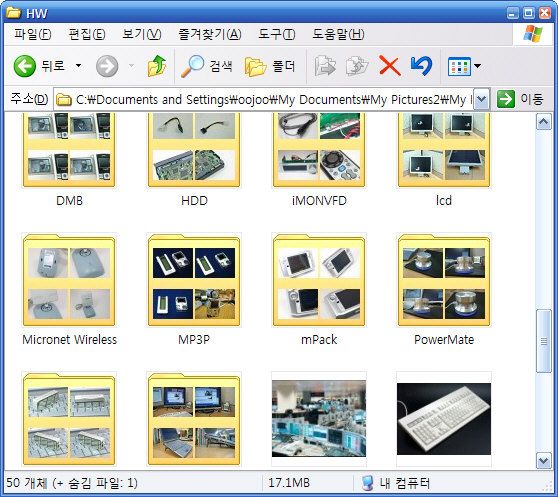Screen dimensions: 558x497
Task: Click the scrollbar up arrow
Action: tap(543, 122)
